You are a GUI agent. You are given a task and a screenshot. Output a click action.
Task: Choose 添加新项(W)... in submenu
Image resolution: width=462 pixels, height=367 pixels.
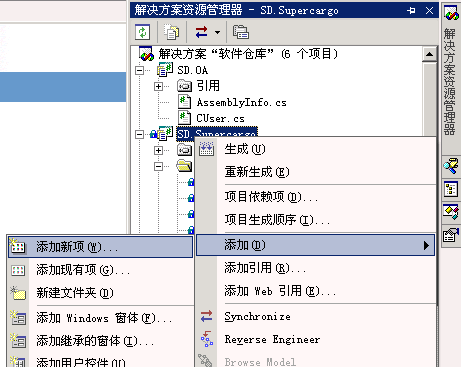[100, 247]
